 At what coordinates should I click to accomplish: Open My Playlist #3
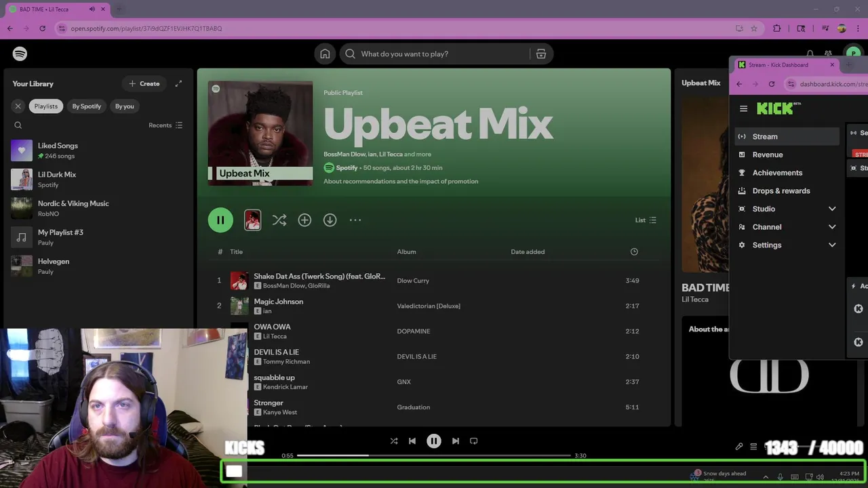pos(98,237)
